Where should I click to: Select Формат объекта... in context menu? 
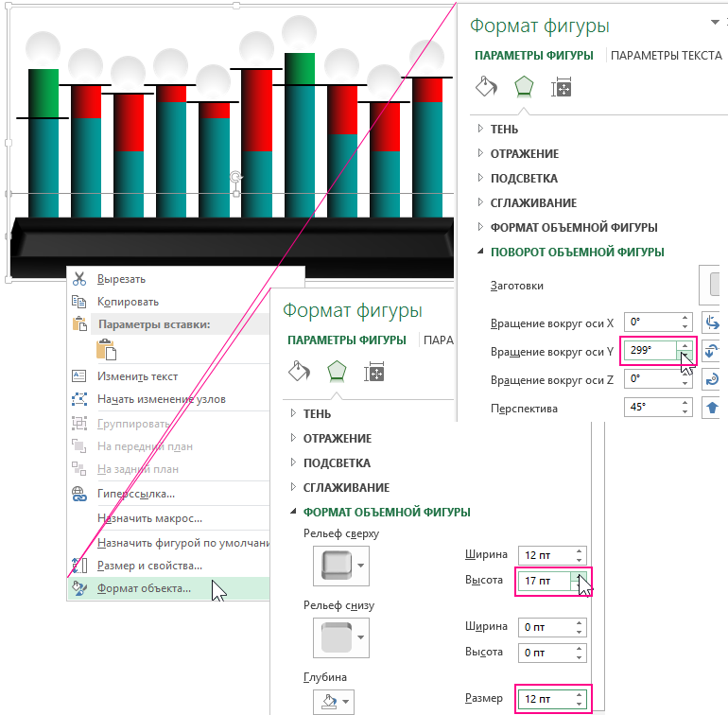click(144, 588)
